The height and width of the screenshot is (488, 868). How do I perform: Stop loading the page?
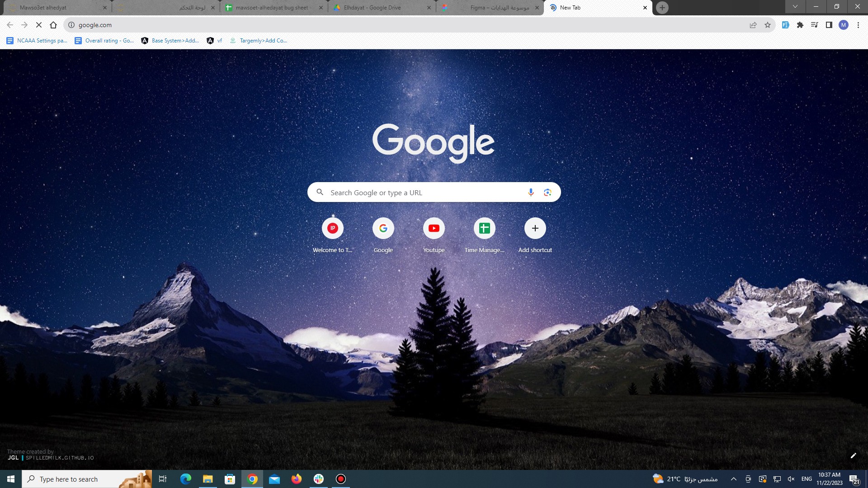[x=39, y=25]
